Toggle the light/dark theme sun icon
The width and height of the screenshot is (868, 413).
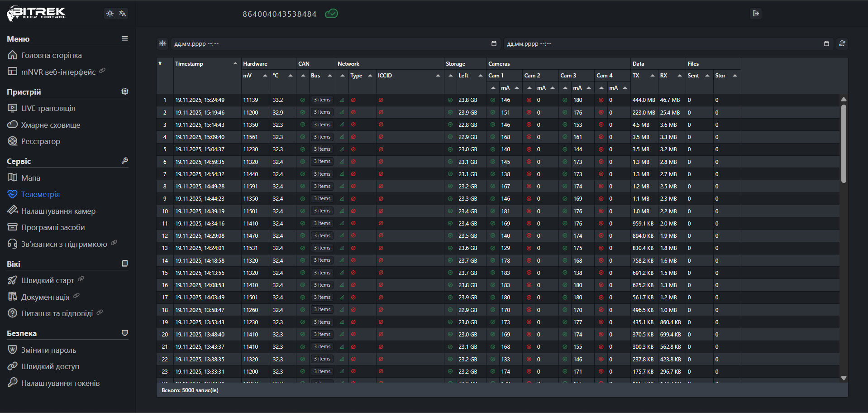point(110,14)
